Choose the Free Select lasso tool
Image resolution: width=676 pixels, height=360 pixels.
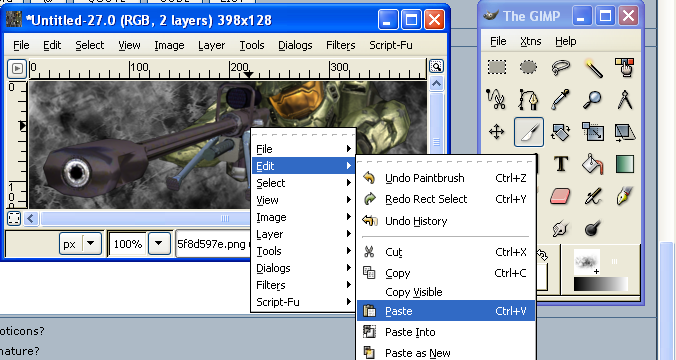click(561, 67)
